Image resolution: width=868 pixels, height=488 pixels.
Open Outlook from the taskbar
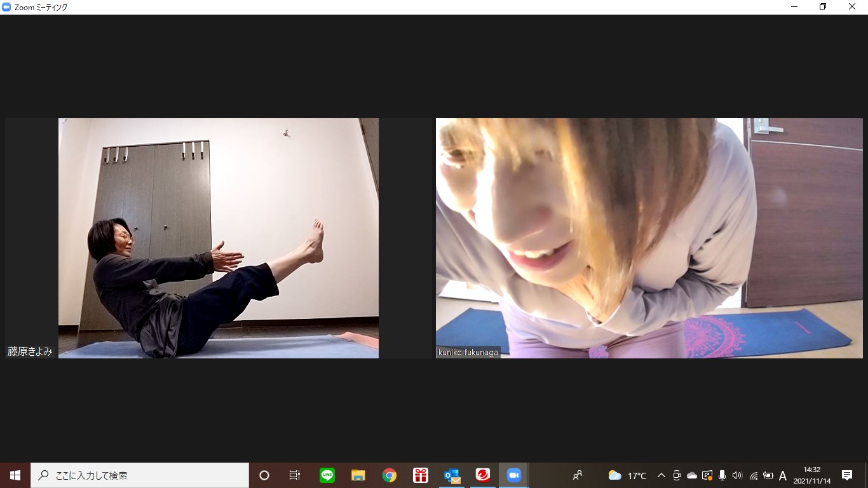pos(452,475)
